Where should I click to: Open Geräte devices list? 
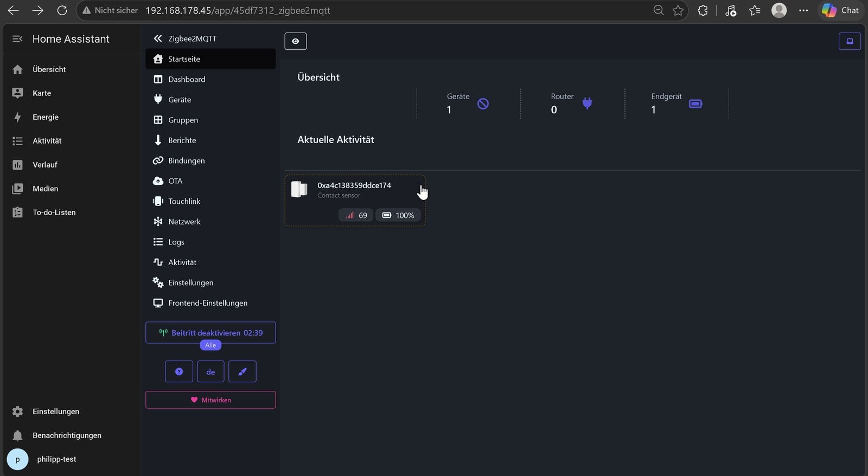click(x=210, y=100)
